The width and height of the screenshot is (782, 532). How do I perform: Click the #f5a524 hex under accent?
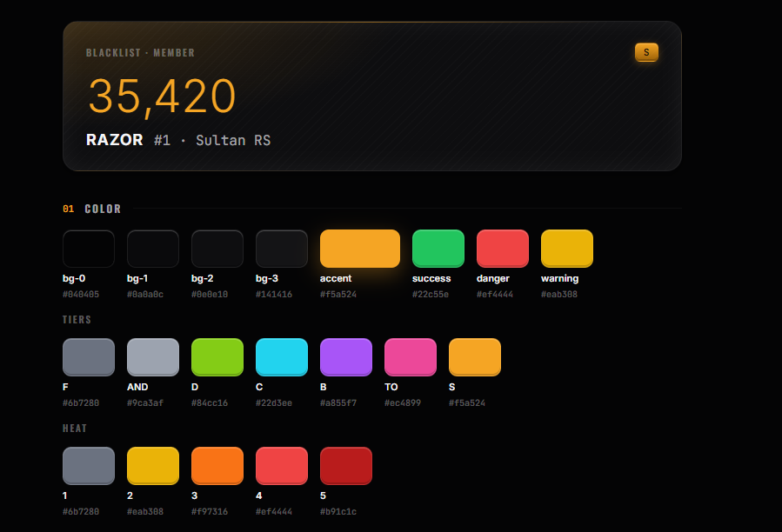pos(338,294)
